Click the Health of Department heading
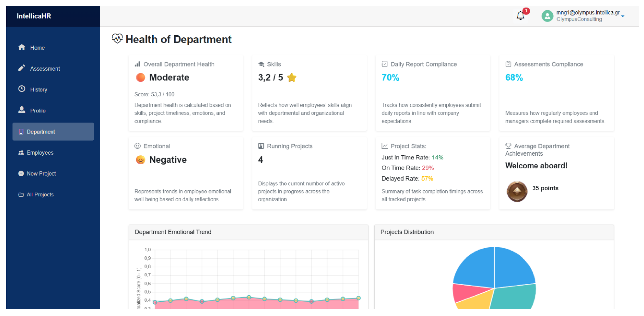The image size is (644, 316). point(178,39)
